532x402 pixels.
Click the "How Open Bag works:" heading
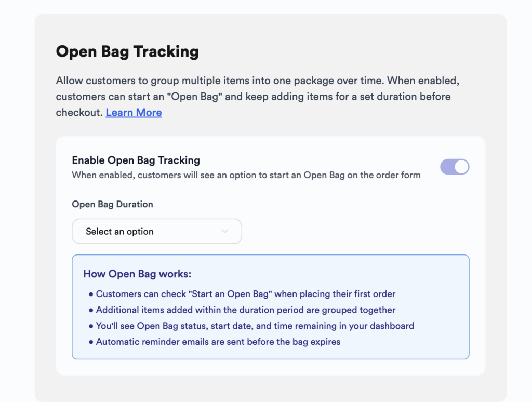[137, 274]
